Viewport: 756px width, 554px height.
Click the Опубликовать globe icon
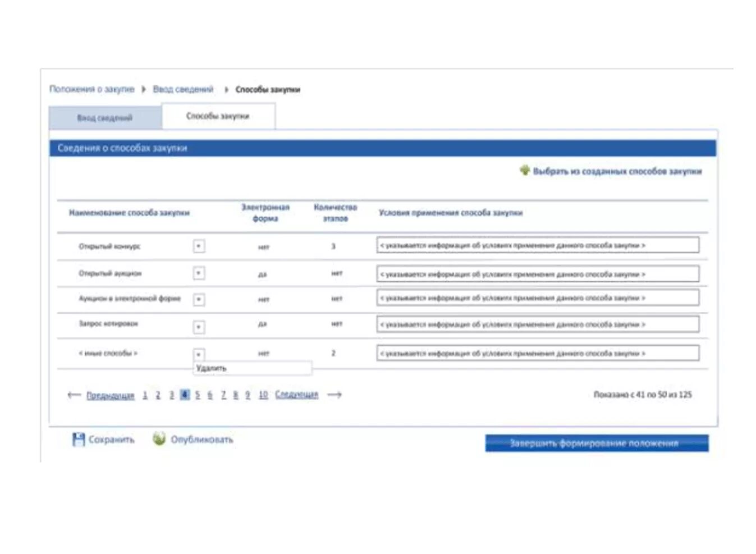[159, 438]
